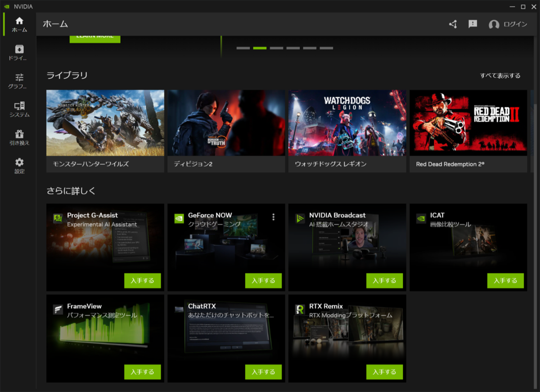This screenshot has height=392, width=540.
Task: Click the ChatRTX card title
Action: pyautogui.click(x=202, y=306)
